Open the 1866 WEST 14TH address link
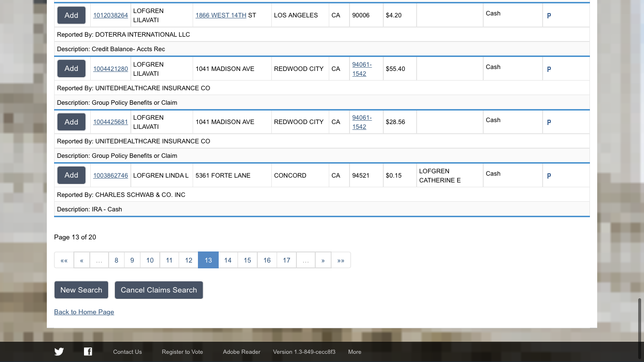 pos(221,15)
